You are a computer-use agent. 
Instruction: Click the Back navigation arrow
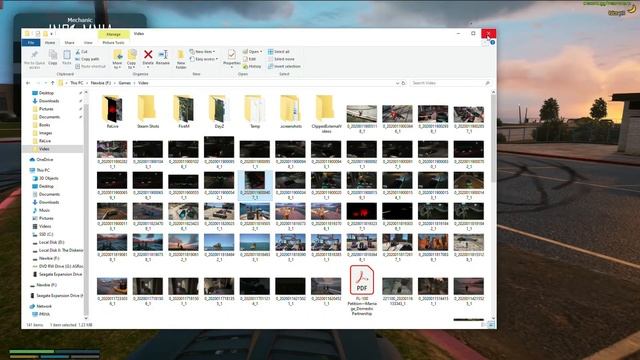[28, 83]
